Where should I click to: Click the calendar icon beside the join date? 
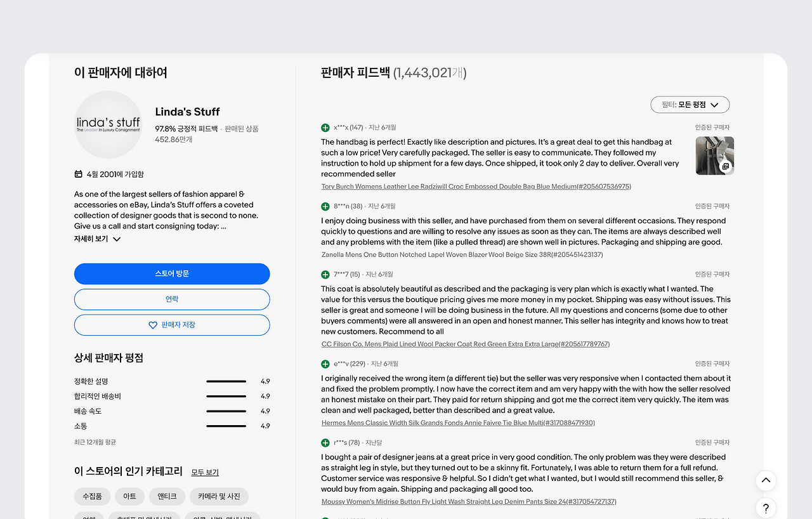(x=78, y=174)
